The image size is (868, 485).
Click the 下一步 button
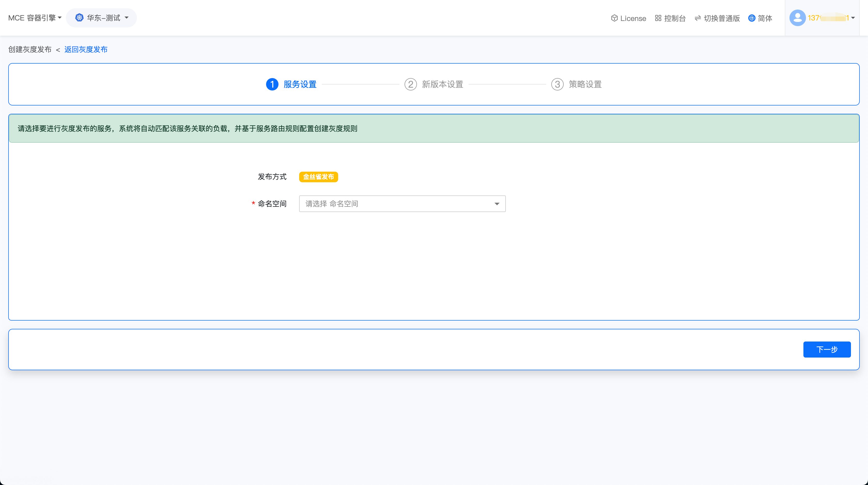[827, 350]
